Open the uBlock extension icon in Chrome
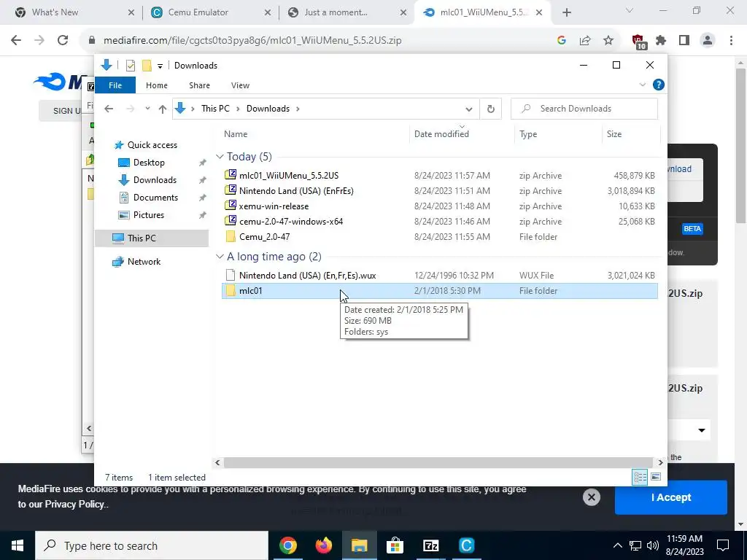The width and height of the screenshot is (747, 560). 638,42
